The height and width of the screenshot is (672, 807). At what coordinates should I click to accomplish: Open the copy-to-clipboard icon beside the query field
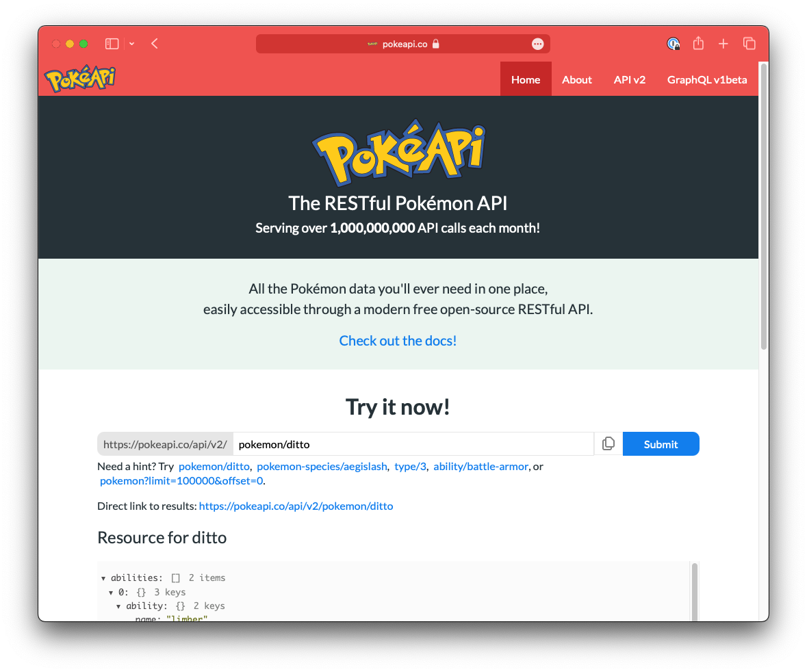point(608,443)
